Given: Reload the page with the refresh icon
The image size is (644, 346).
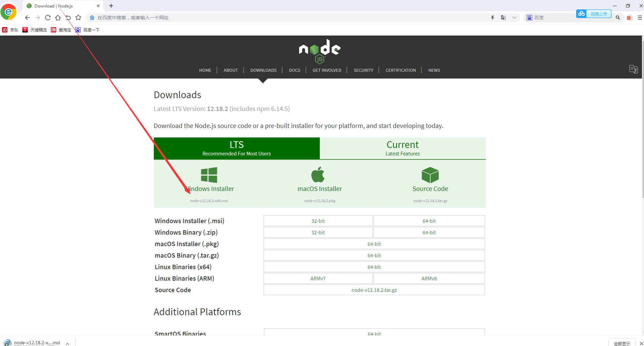Looking at the screenshot, I should pyautogui.click(x=48, y=18).
